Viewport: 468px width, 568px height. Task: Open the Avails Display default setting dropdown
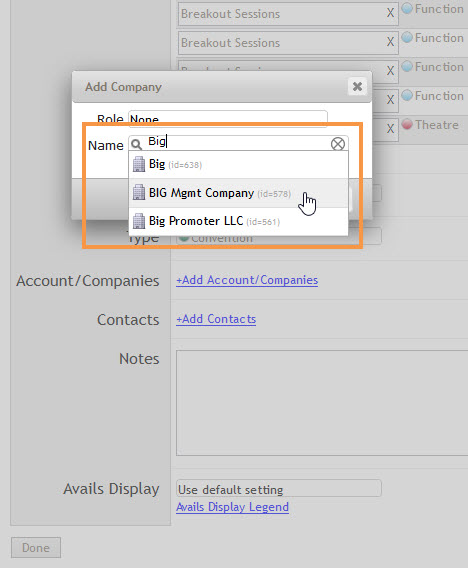(279, 489)
